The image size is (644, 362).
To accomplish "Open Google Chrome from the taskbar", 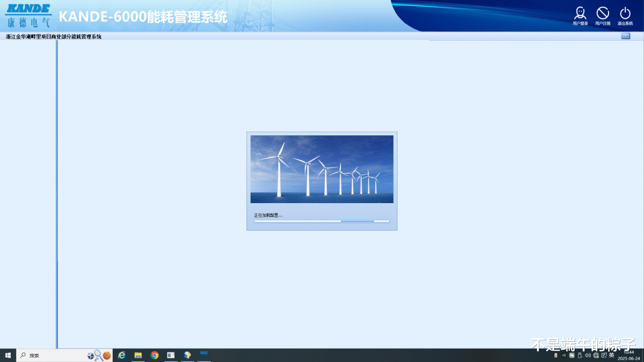I will coord(155,355).
